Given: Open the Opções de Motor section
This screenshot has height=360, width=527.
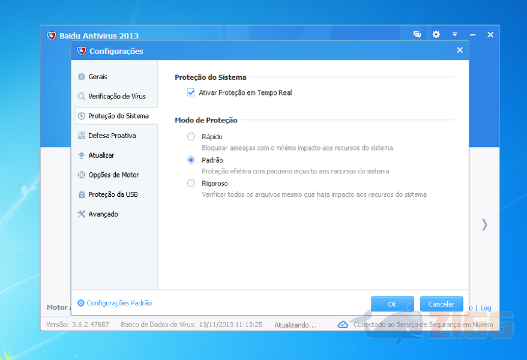Looking at the screenshot, I should click(116, 175).
